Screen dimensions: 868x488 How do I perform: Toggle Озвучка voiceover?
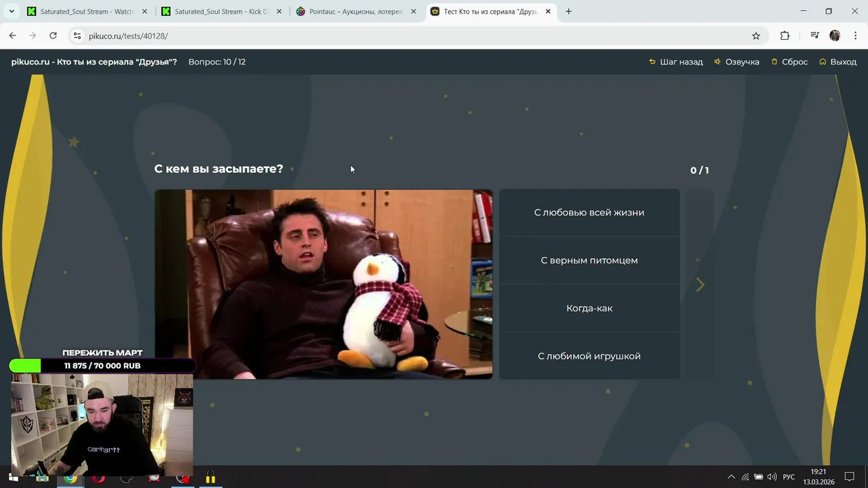[x=736, y=62]
